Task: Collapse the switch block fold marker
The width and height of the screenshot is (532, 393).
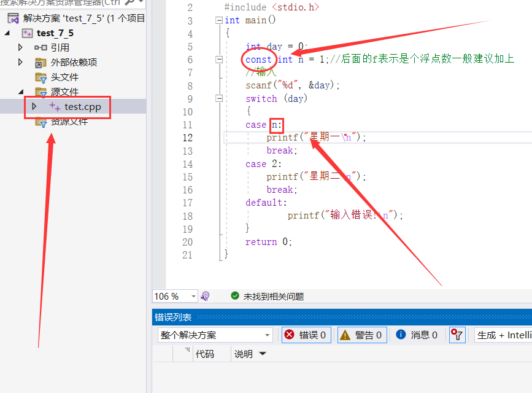Action: [219, 98]
